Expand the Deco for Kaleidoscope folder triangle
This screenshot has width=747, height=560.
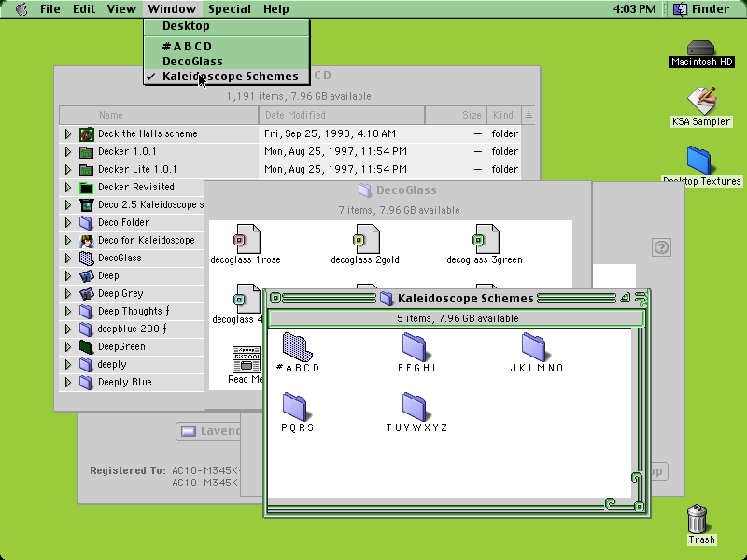(68, 241)
